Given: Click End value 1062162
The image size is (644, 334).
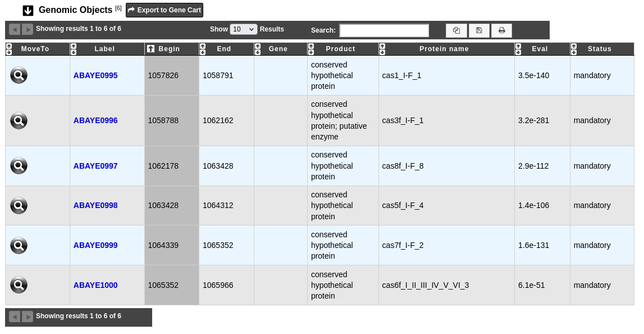Looking at the screenshot, I should click(218, 120).
